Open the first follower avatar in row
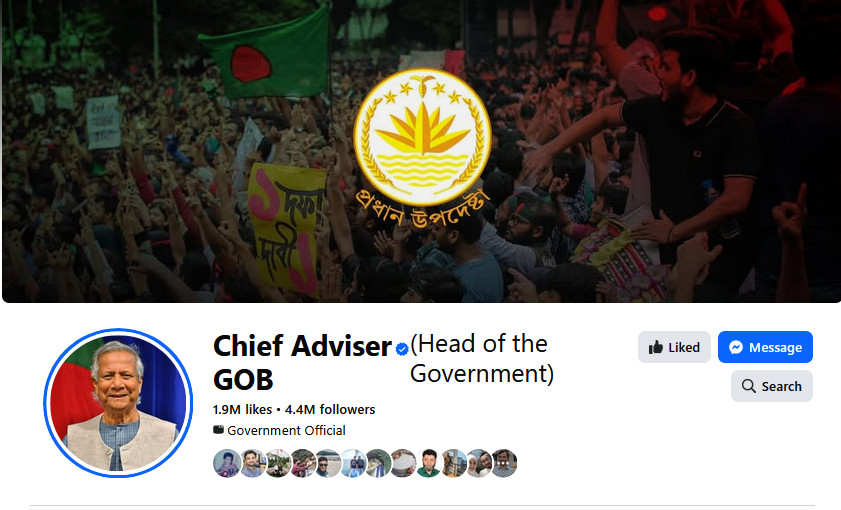The width and height of the screenshot is (841, 510). pos(227,463)
